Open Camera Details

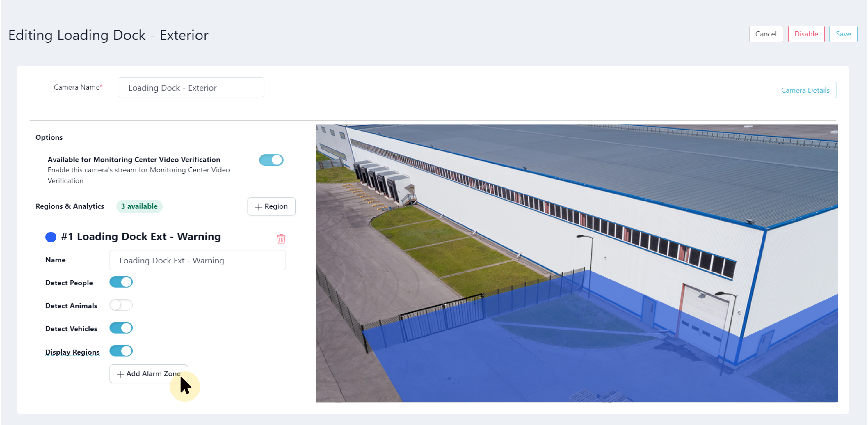pyautogui.click(x=805, y=90)
